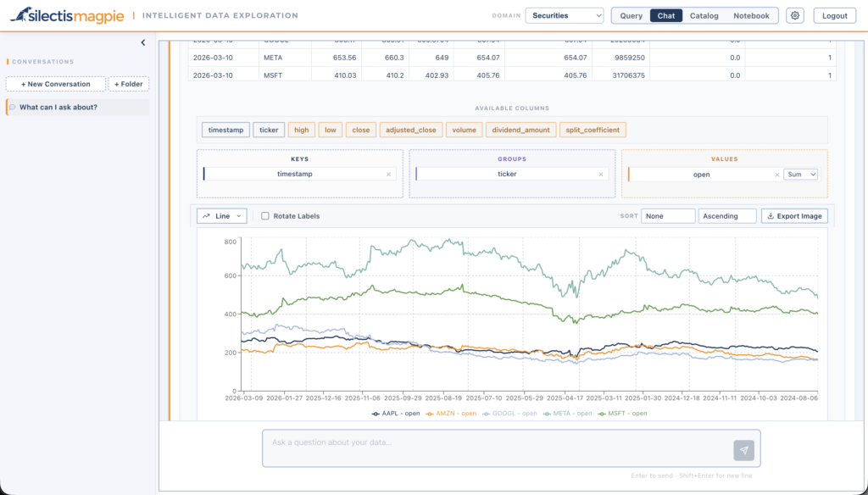Collapse the conversations sidebar with chevron
The height and width of the screenshot is (495, 868).
click(x=142, y=42)
